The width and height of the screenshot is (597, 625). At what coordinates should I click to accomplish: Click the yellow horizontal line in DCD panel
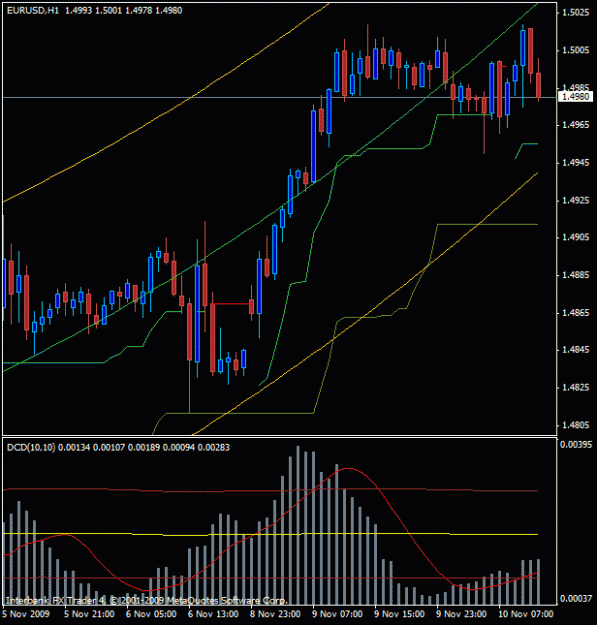click(x=270, y=534)
